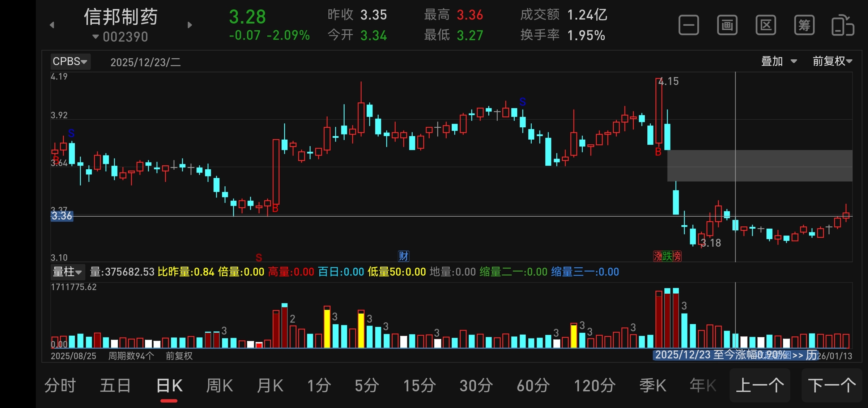Go to previous stock with left arrow
This screenshot has height=408, width=868.
click(x=52, y=25)
